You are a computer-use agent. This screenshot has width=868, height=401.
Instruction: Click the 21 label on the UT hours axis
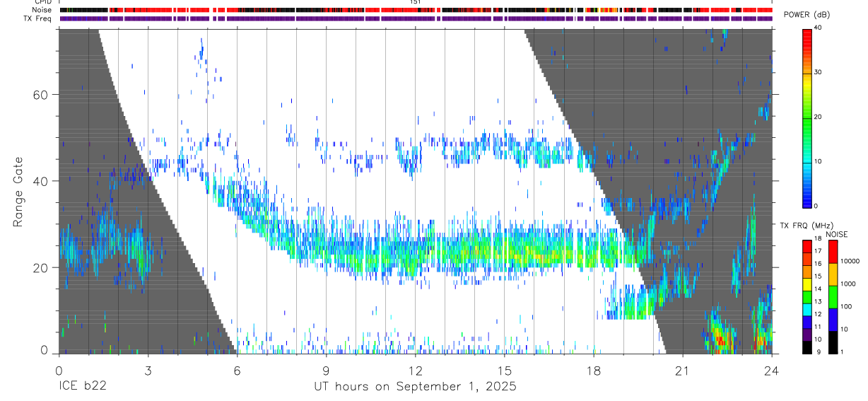682,371
